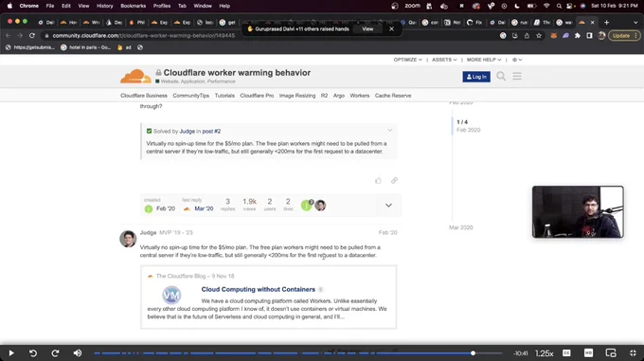The height and width of the screenshot is (361, 644).
Task: Open Cloud Computing without Containers article
Action: click(x=258, y=289)
